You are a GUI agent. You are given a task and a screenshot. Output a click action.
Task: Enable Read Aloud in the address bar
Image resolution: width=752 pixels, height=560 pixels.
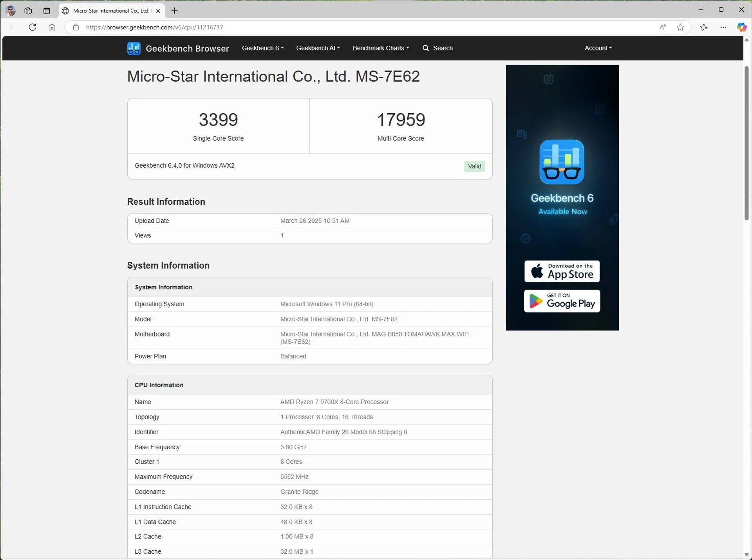[x=662, y=27]
